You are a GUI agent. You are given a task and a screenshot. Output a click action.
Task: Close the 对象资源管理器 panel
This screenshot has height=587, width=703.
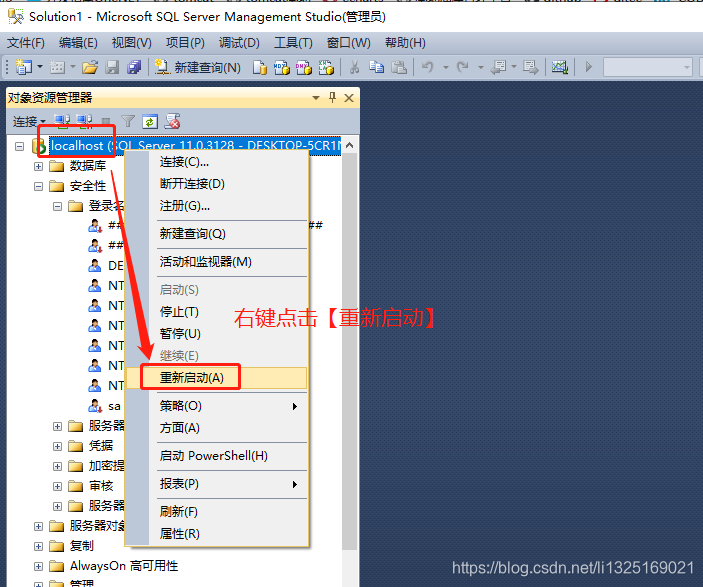coord(349,98)
